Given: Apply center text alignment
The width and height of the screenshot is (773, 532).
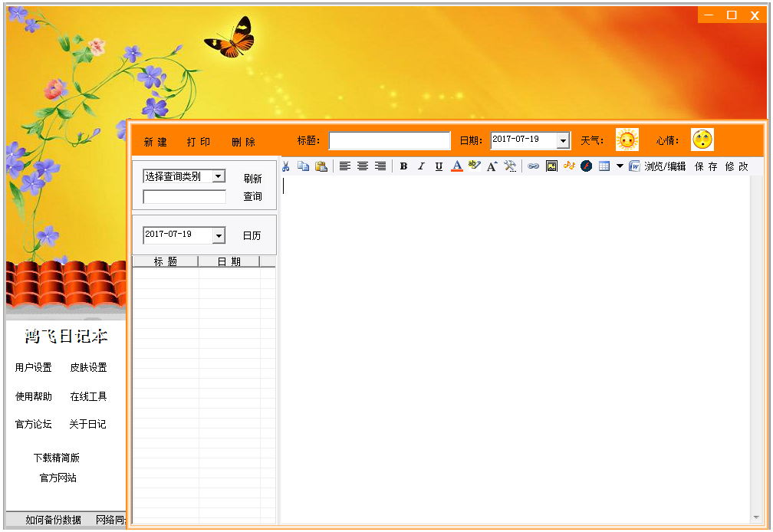Looking at the screenshot, I should tap(362, 166).
